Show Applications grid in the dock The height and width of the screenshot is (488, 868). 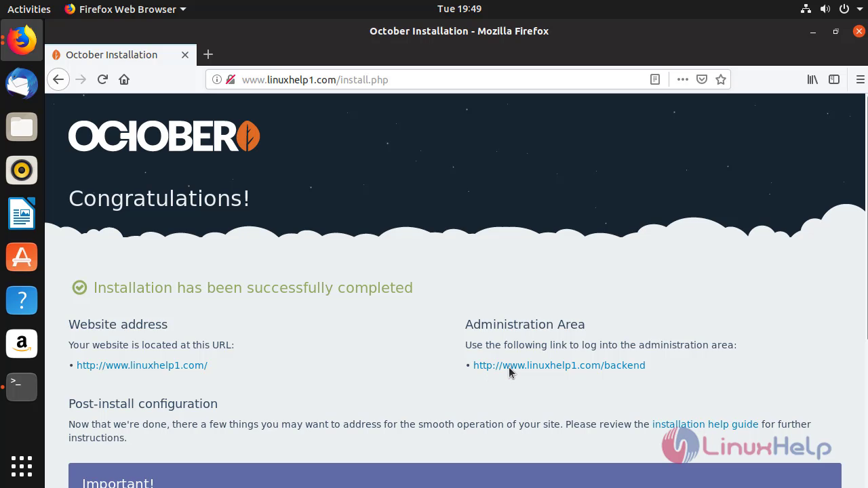[22, 466]
